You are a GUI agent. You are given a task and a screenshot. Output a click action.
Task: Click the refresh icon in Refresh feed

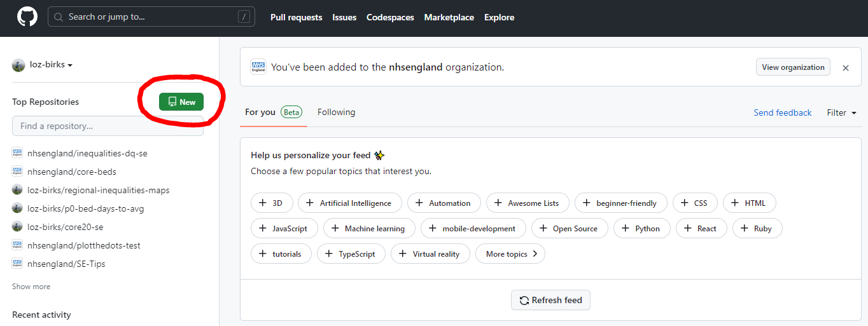pos(524,301)
